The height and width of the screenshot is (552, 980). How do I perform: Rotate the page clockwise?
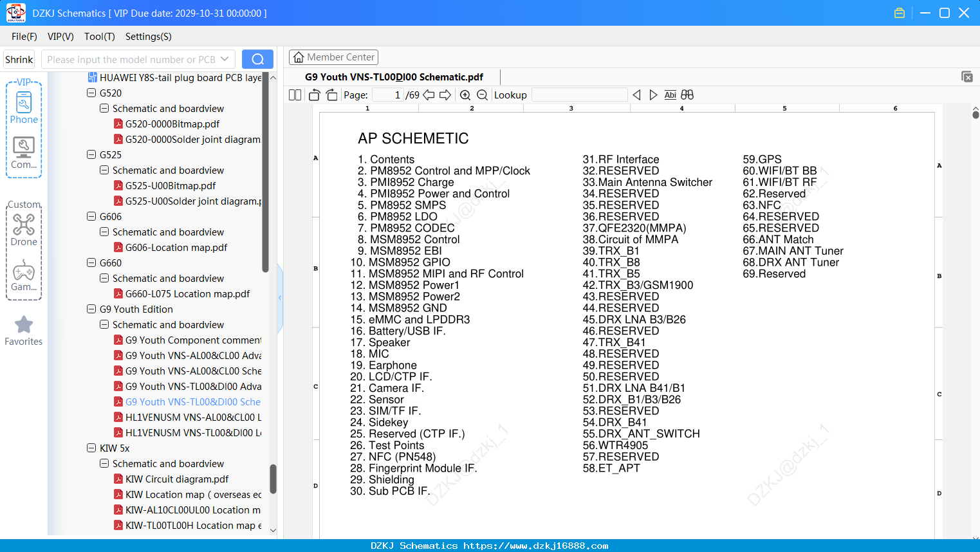[332, 95]
